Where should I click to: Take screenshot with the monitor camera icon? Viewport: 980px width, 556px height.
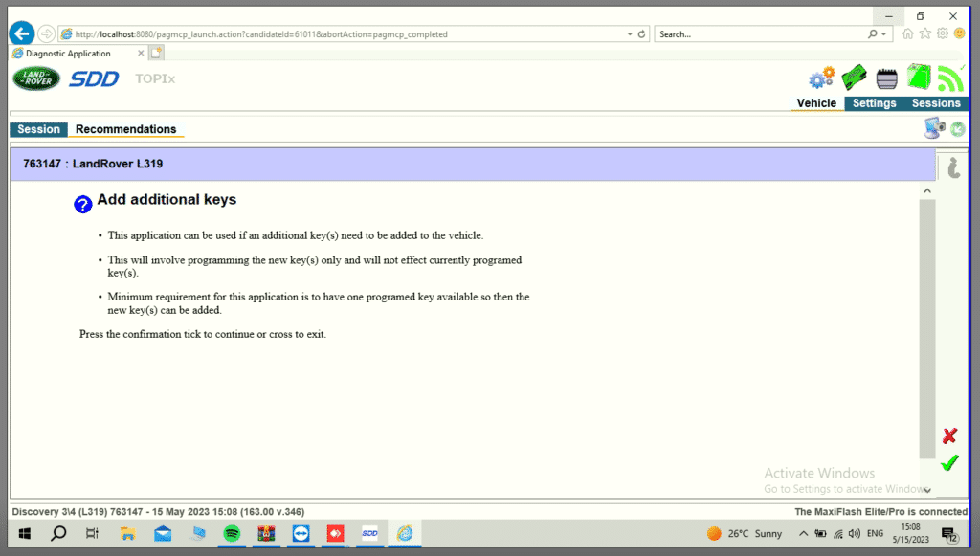click(934, 129)
